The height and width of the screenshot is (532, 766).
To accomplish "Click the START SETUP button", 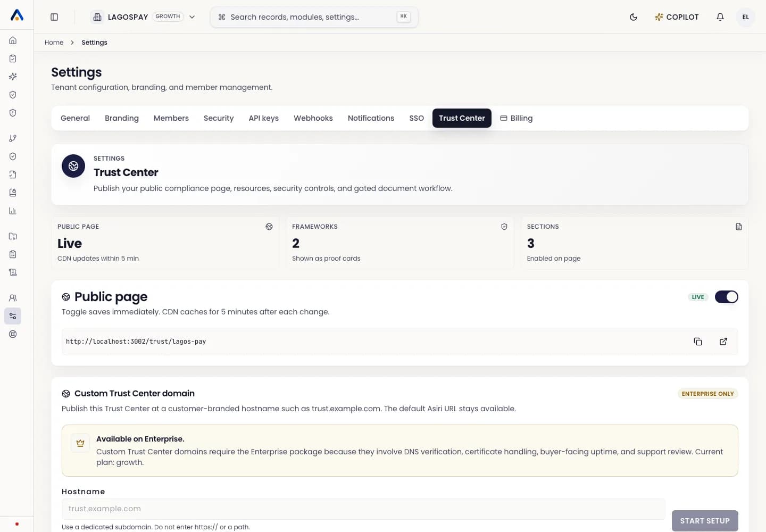I will pos(705,521).
